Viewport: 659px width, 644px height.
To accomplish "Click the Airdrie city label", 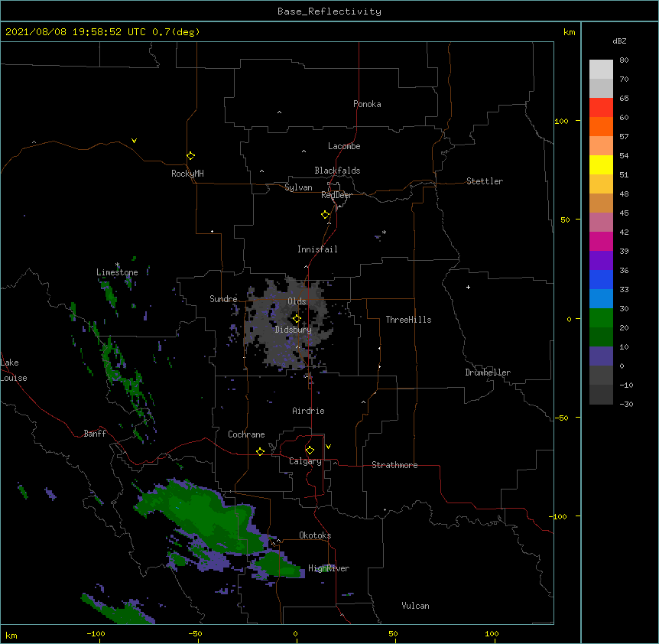I will [x=308, y=411].
